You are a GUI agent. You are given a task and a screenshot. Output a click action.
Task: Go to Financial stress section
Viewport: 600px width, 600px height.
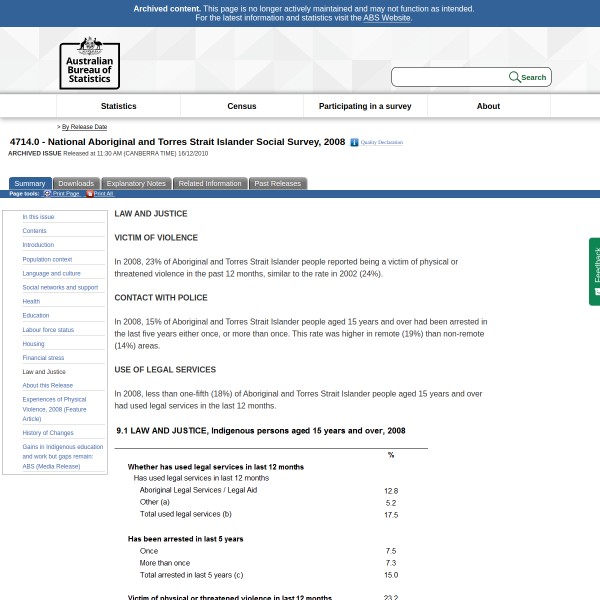(43, 357)
